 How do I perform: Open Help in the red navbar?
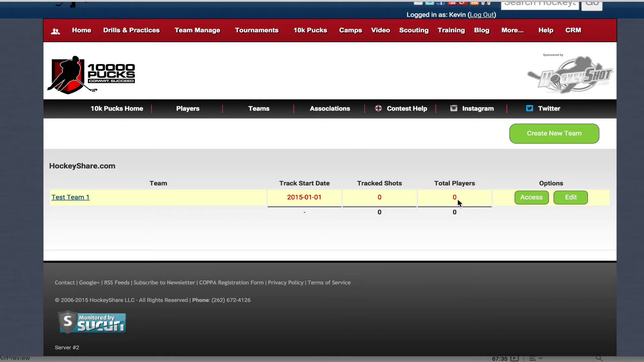[546, 30]
